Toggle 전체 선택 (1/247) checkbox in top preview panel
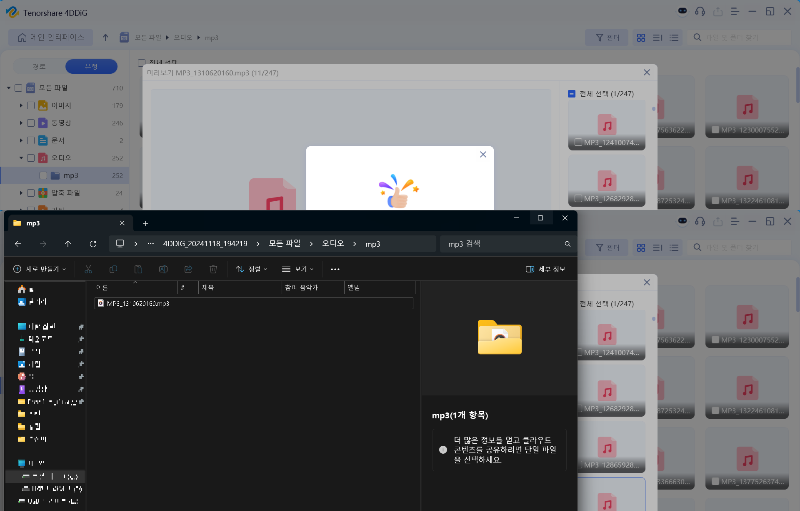Image resolution: width=800 pixels, height=511 pixels. [x=571, y=94]
